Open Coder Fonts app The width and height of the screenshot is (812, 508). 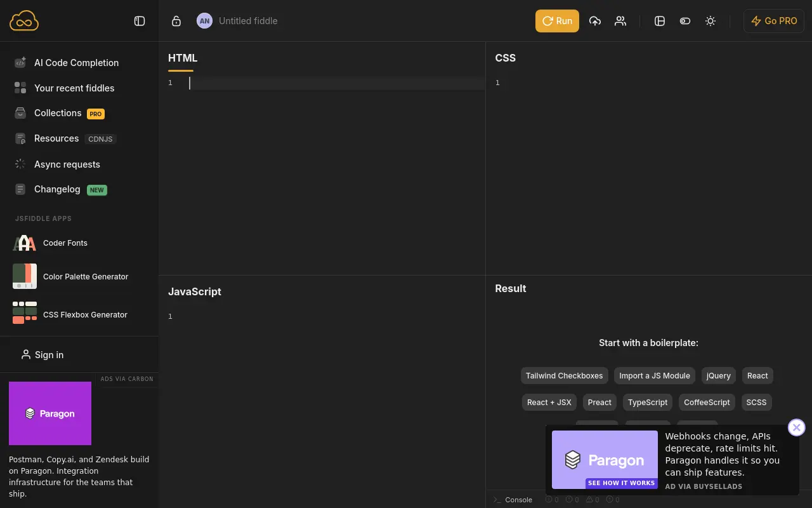65,243
